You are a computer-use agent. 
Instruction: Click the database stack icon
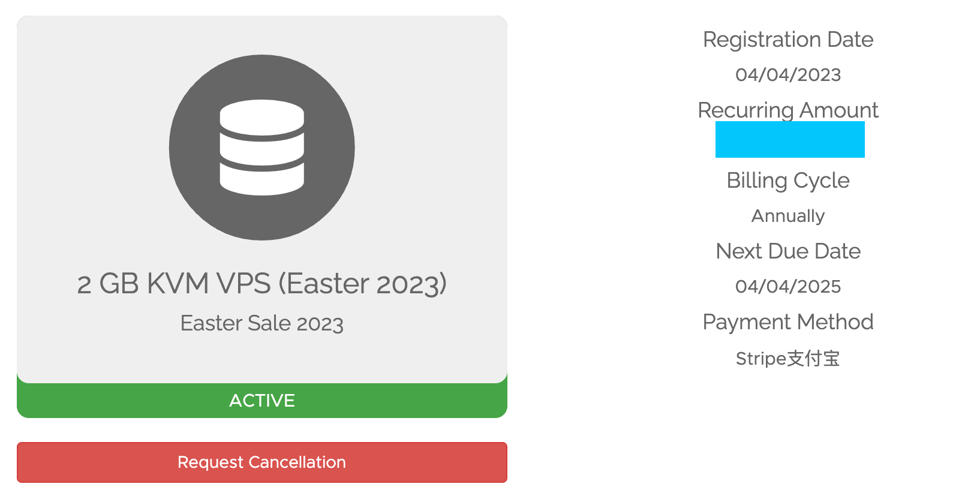(x=261, y=148)
